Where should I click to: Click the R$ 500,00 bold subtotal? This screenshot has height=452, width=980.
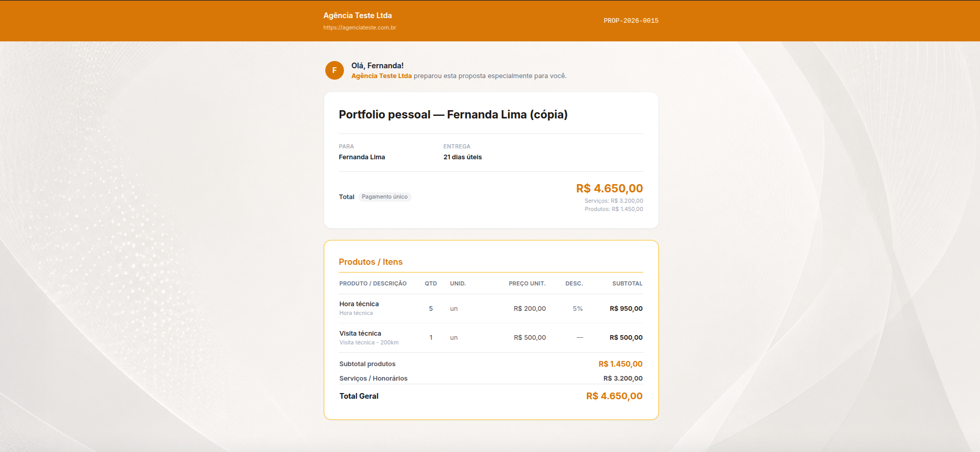[626, 338]
